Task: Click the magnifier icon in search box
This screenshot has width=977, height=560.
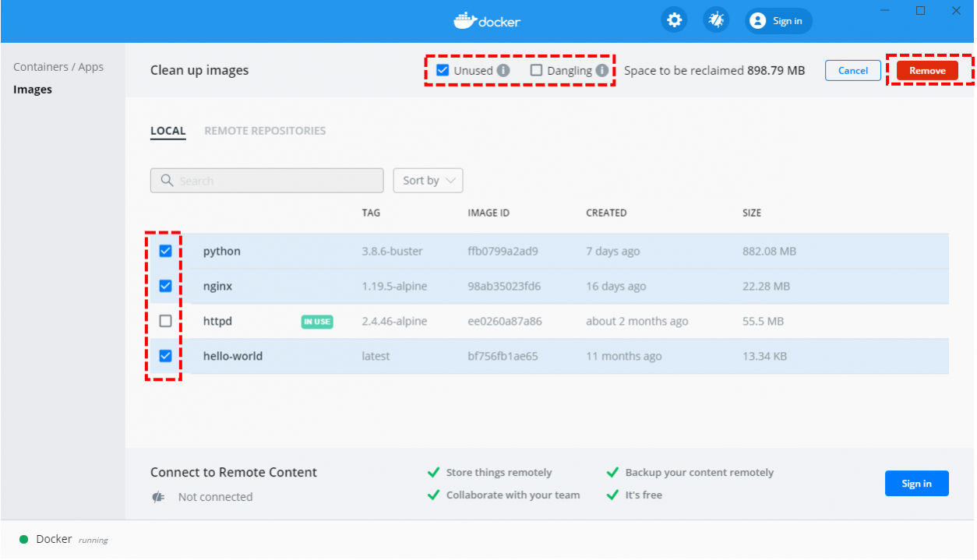Action: point(167,181)
